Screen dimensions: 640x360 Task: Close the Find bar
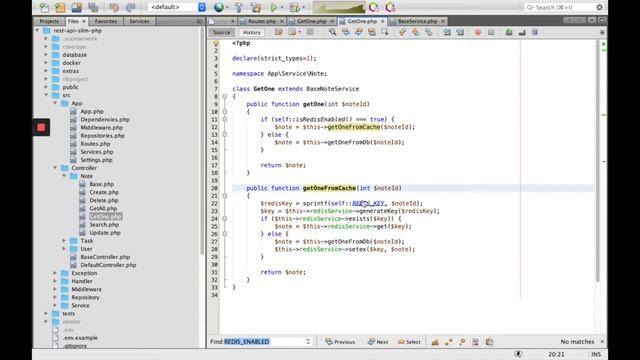[x=602, y=342]
